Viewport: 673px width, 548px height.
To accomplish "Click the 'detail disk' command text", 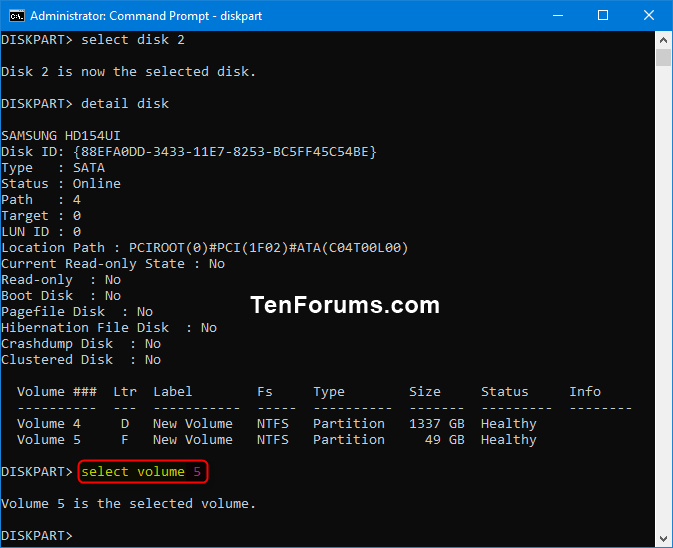I will (125, 104).
